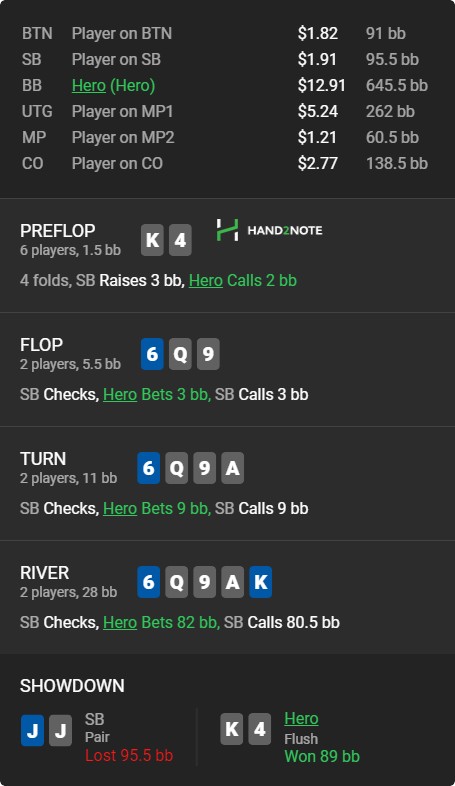Select the blue 6 flop card
This screenshot has width=455, height=786.
click(x=152, y=354)
